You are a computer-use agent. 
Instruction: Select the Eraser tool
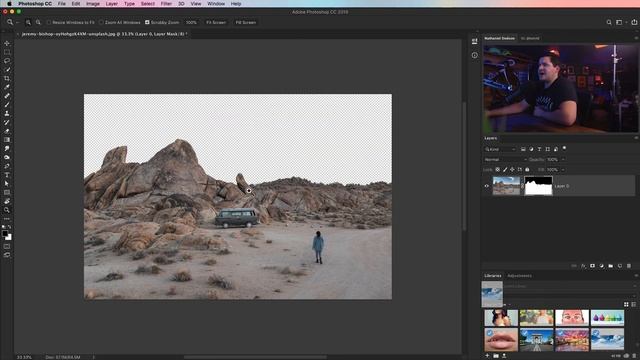point(7,131)
